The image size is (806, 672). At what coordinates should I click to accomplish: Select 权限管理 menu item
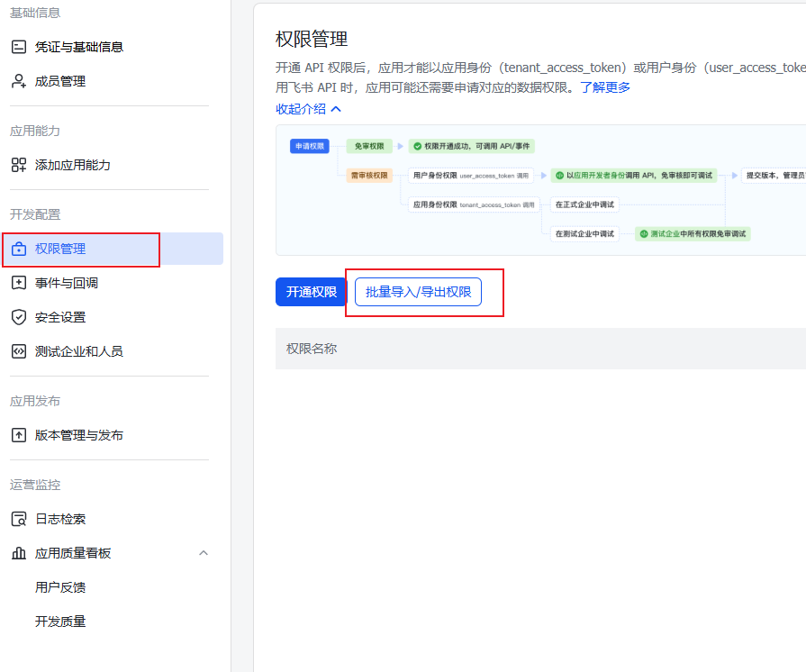(113, 249)
